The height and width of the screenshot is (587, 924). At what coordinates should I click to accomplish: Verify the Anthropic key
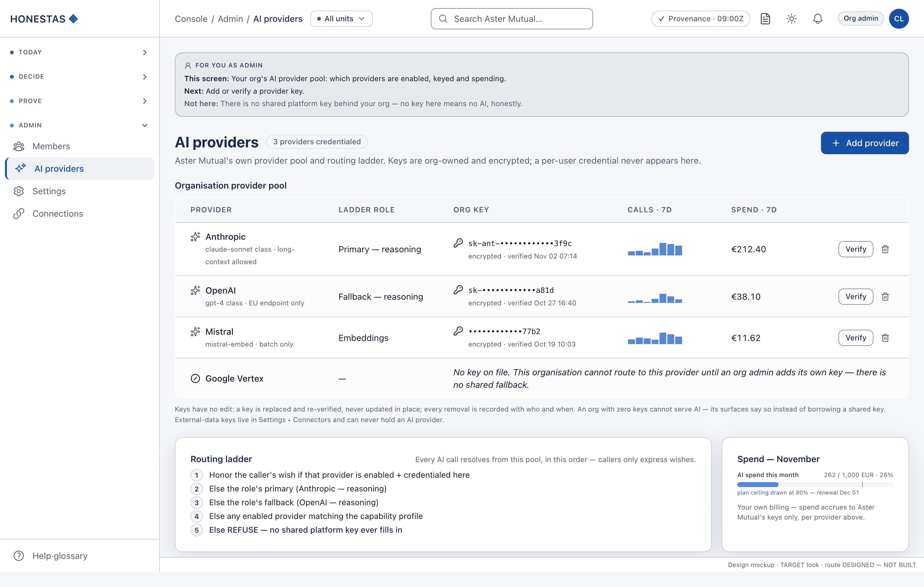855,249
